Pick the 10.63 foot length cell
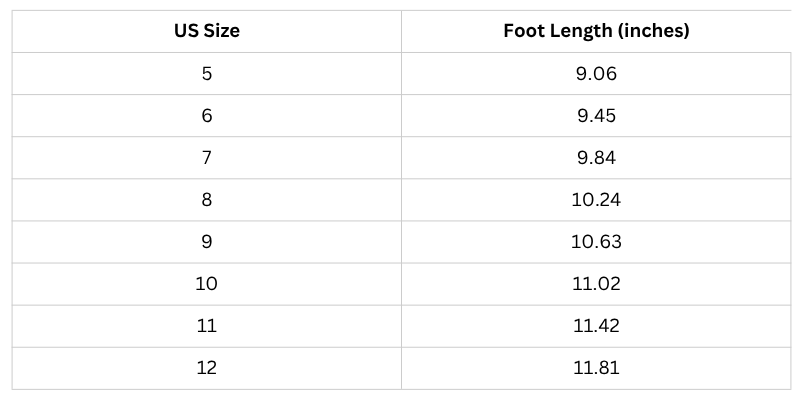The image size is (800, 400). (x=596, y=242)
